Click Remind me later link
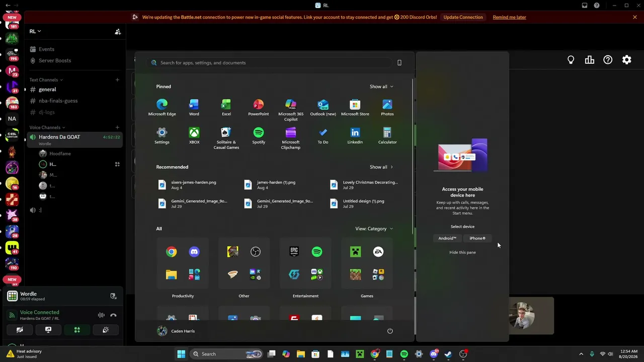This screenshot has height=362, width=644. 509,17
